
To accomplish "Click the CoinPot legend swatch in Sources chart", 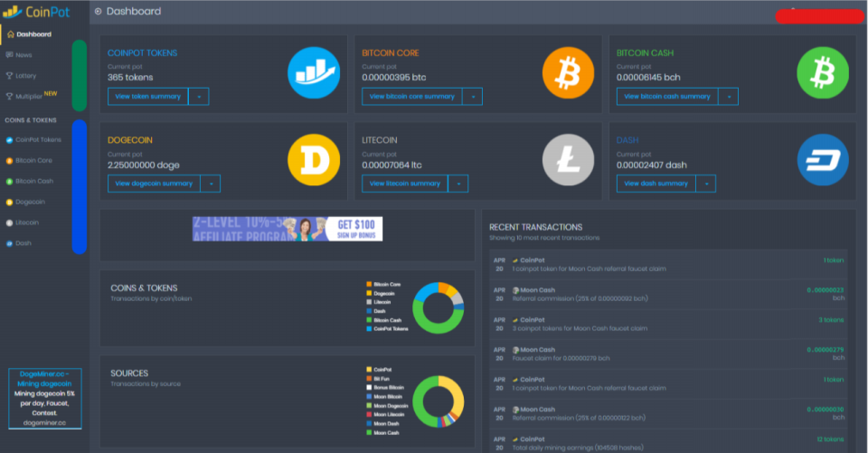I will click(369, 370).
